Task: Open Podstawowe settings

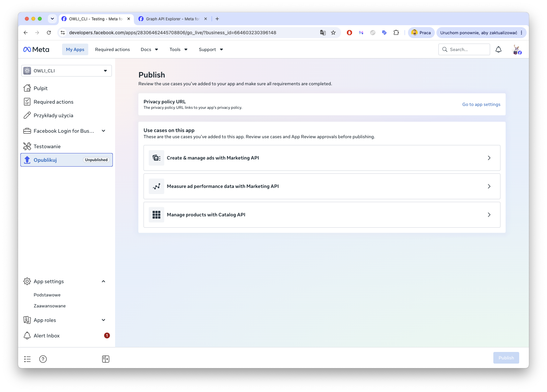Action: pyautogui.click(x=47, y=295)
